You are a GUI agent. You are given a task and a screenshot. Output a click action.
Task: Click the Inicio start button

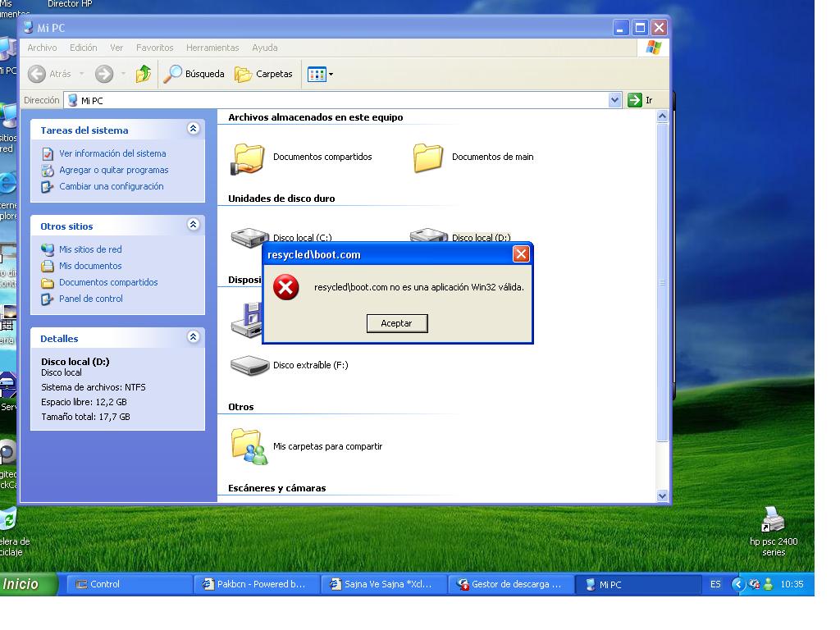(x=25, y=584)
